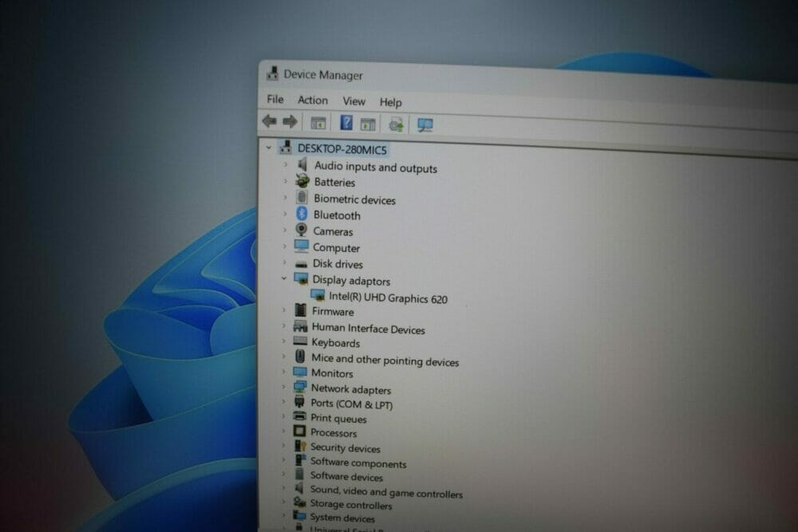Expand the Monitors chevron

[283, 372]
